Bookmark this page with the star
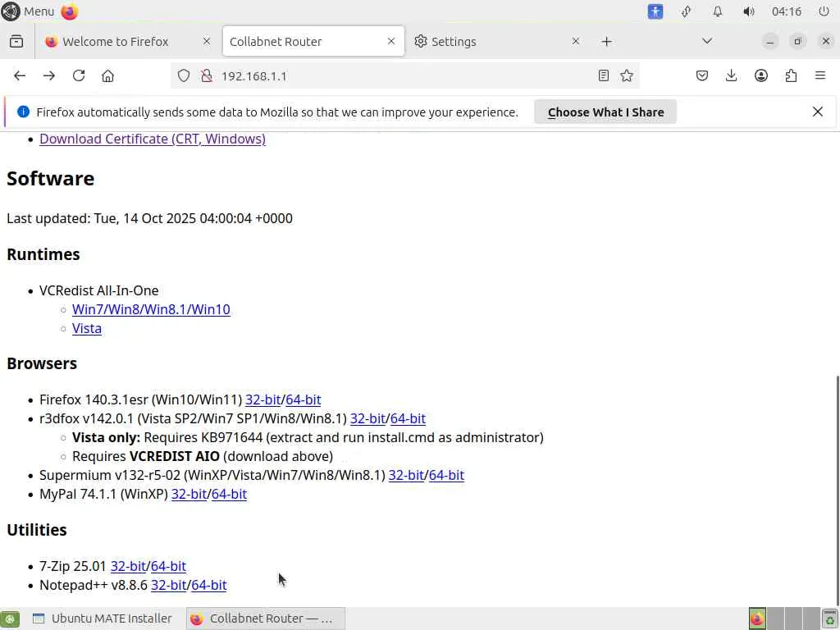 pyautogui.click(x=626, y=75)
